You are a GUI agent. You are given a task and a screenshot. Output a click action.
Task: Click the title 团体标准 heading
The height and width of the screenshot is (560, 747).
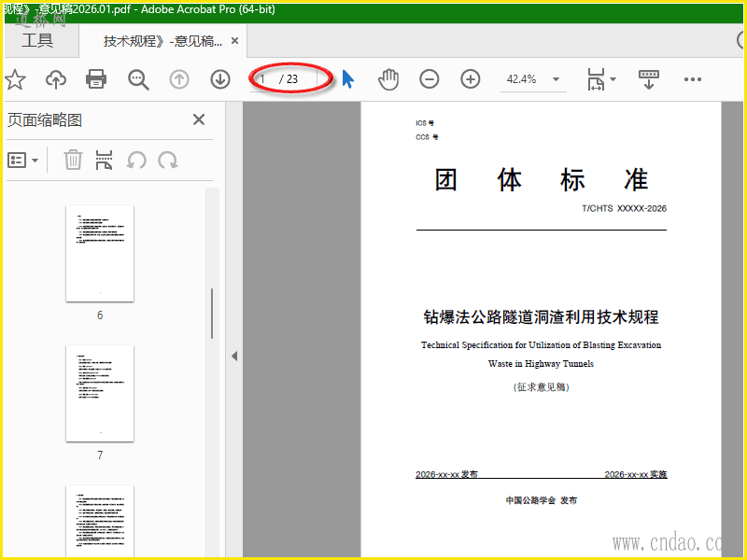pyautogui.click(x=541, y=179)
